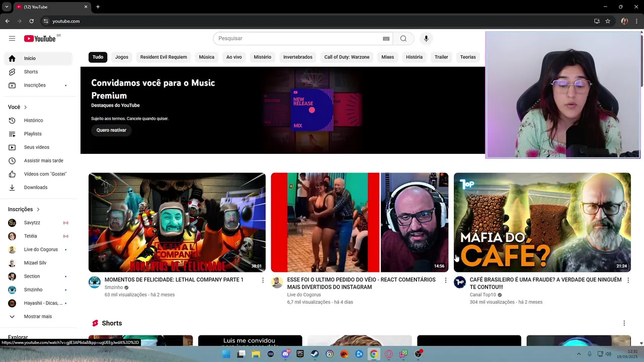Click the YouTube logo

[x=40, y=39]
